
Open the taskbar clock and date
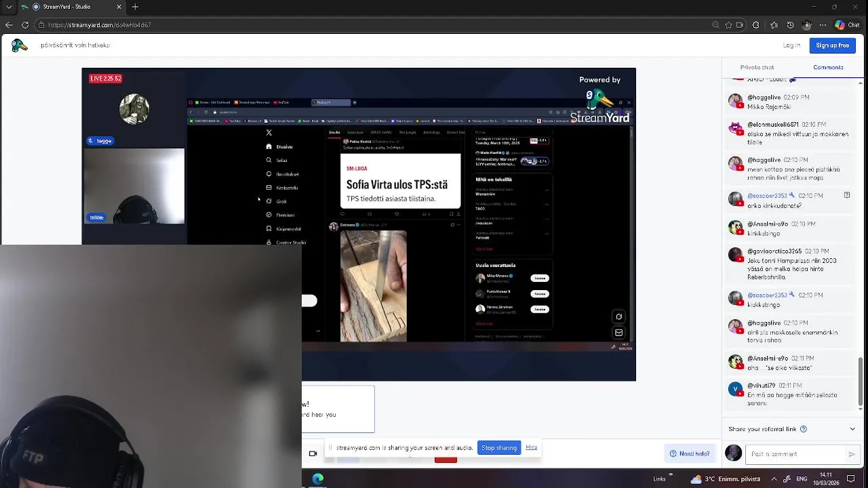click(x=825, y=479)
